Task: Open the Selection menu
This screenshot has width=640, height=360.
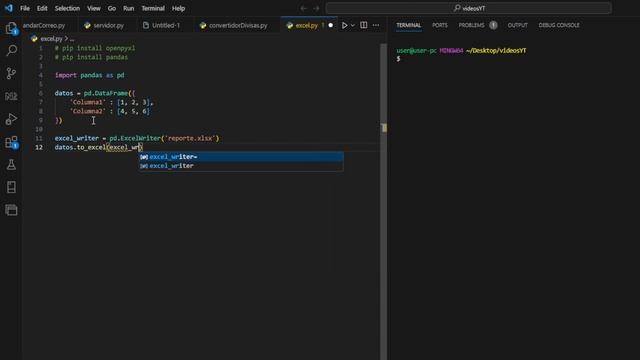Action: tap(67, 8)
